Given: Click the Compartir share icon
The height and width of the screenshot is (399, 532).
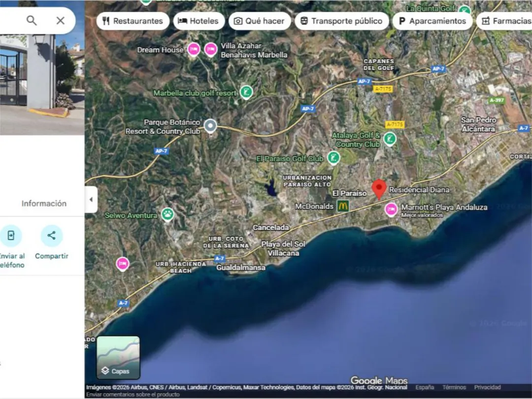Looking at the screenshot, I should pyautogui.click(x=52, y=236).
